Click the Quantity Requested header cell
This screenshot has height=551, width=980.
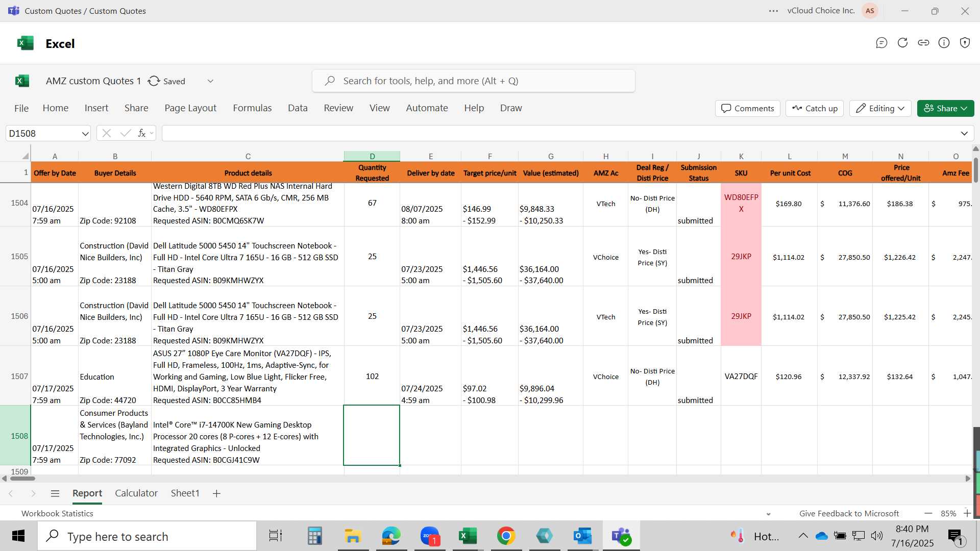[x=372, y=172]
